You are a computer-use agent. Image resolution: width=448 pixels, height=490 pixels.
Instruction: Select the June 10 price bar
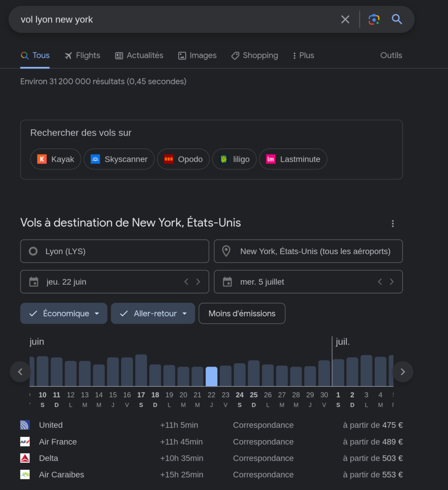[x=43, y=371]
